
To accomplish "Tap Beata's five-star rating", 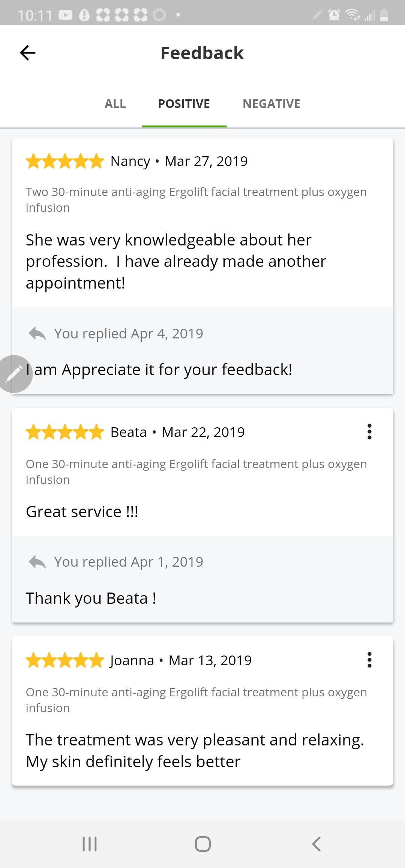I will pyautogui.click(x=65, y=432).
